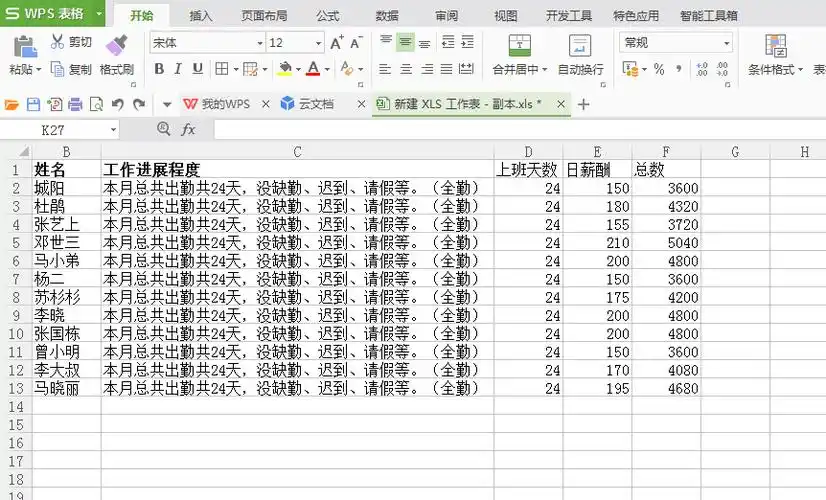Screen dimensions: 826x500
Task: Switch to the 审阅 (Review) tab
Action: (x=447, y=16)
